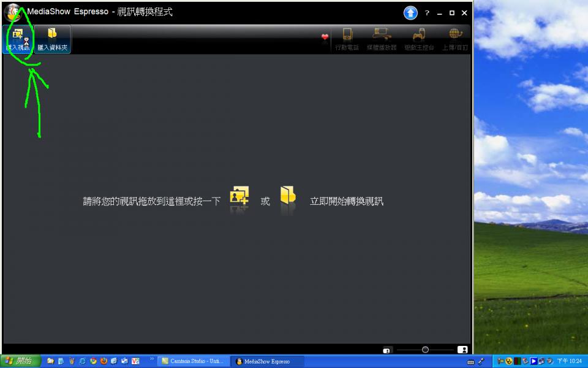
Task: Click the 匯入視訊 import video button
Action: [x=18, y=39]
